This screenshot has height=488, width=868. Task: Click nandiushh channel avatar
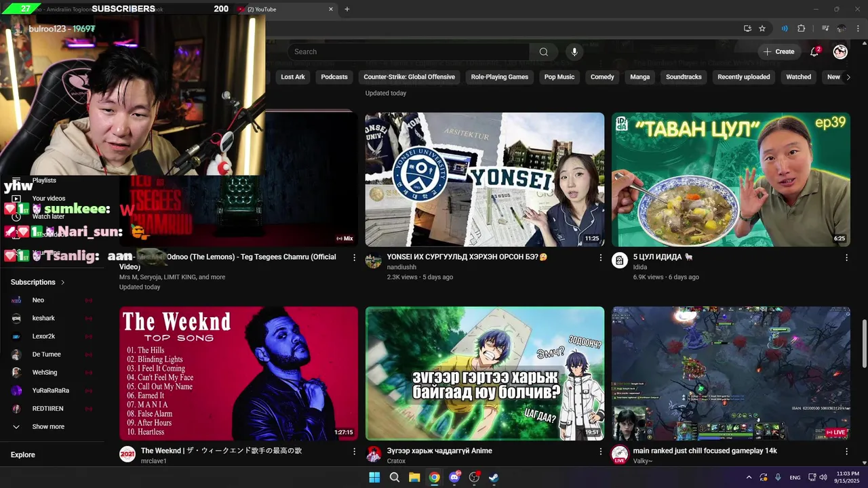(374, 261)
